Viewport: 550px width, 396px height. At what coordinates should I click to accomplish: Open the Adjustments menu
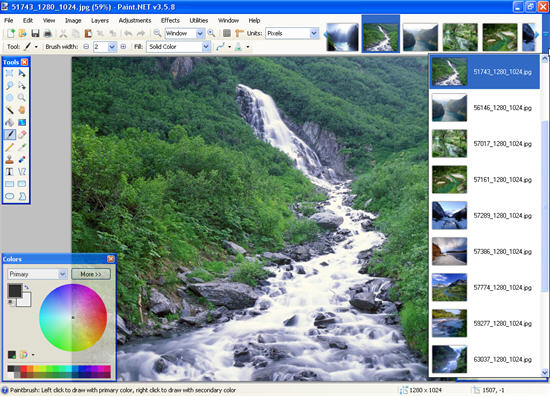click(x=135, y=20)
